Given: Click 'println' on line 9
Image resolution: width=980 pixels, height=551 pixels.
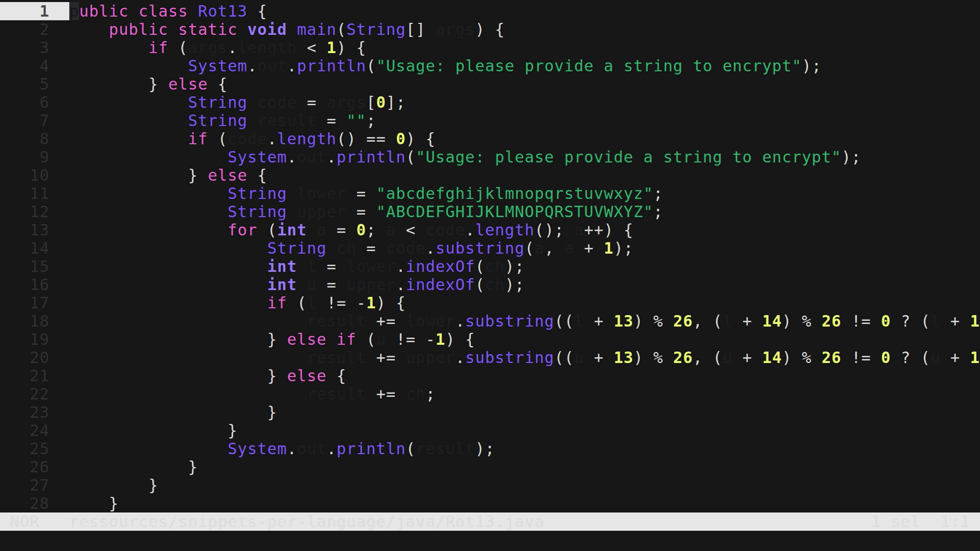Looking at the screenshot, I should click(x=371, y=157).
